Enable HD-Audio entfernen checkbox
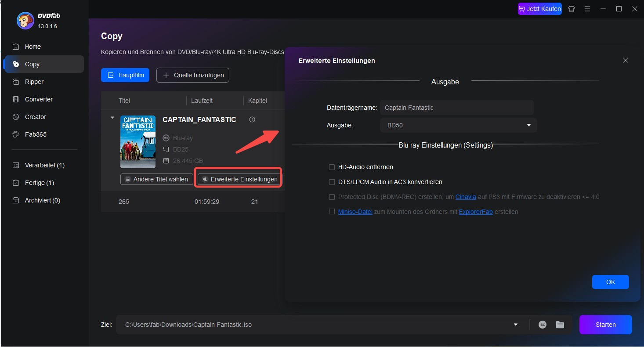Viewport: 644px width, 347px height. coord(332,167)
